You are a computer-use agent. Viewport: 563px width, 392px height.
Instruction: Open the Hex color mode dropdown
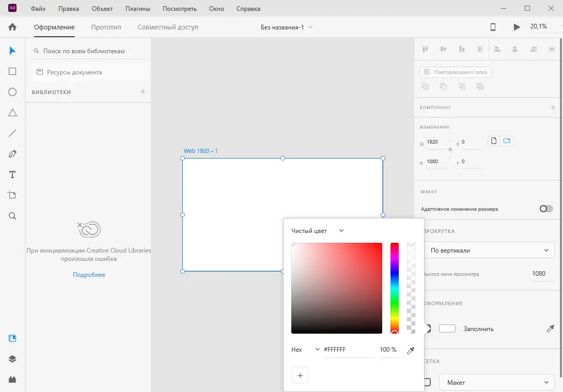(305, 349)
